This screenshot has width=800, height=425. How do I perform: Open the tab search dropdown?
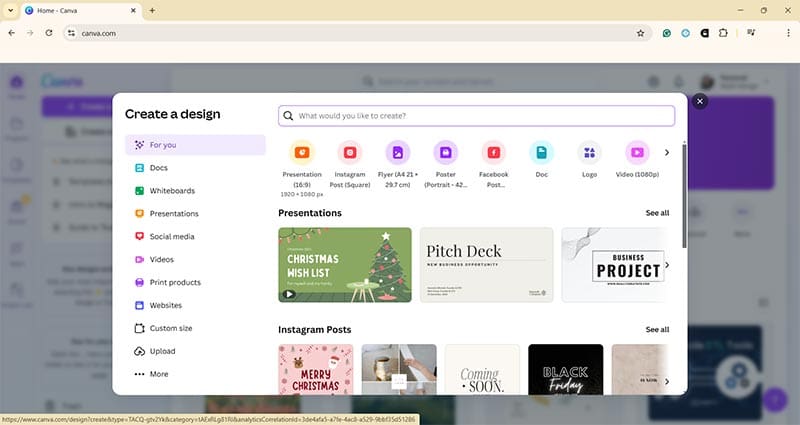pos(10,10)
